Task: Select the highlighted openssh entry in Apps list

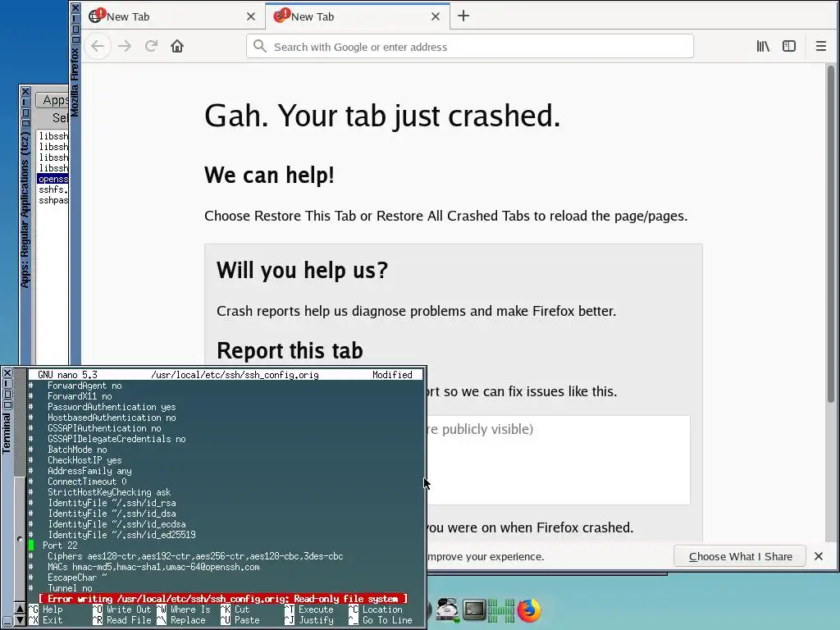Action: point(53,179)
